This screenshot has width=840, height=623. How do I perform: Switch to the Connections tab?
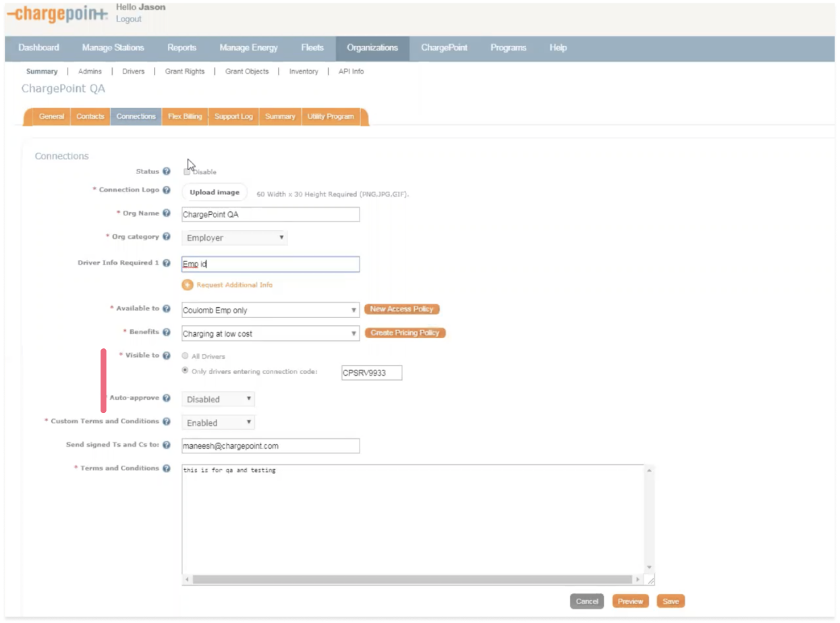click(x=136, y=117)
